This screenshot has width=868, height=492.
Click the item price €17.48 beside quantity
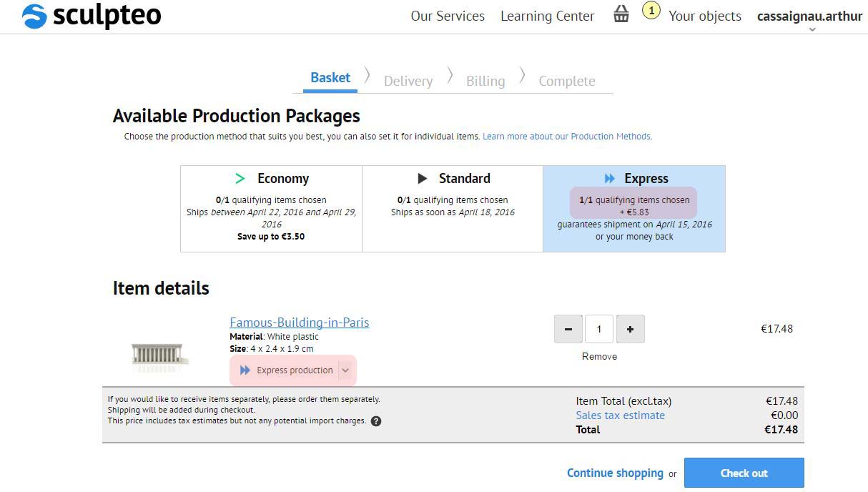(776, 329)
